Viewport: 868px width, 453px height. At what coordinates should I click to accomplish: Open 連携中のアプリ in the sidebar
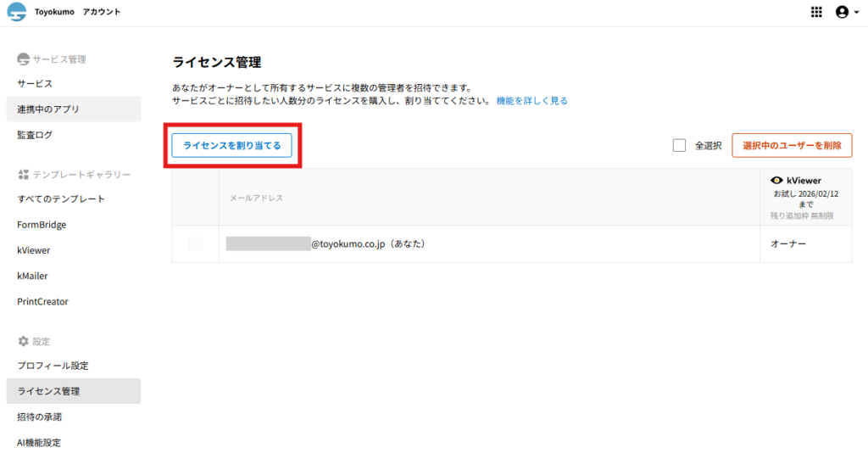[x=48, y=109]
